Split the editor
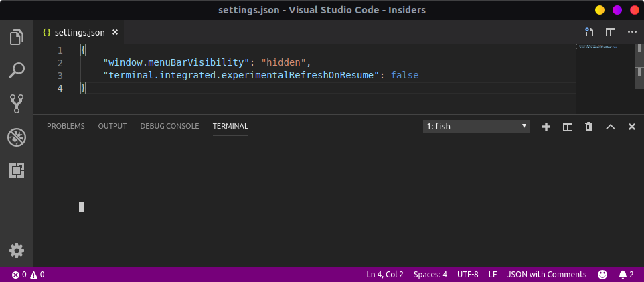 [611, 32]
